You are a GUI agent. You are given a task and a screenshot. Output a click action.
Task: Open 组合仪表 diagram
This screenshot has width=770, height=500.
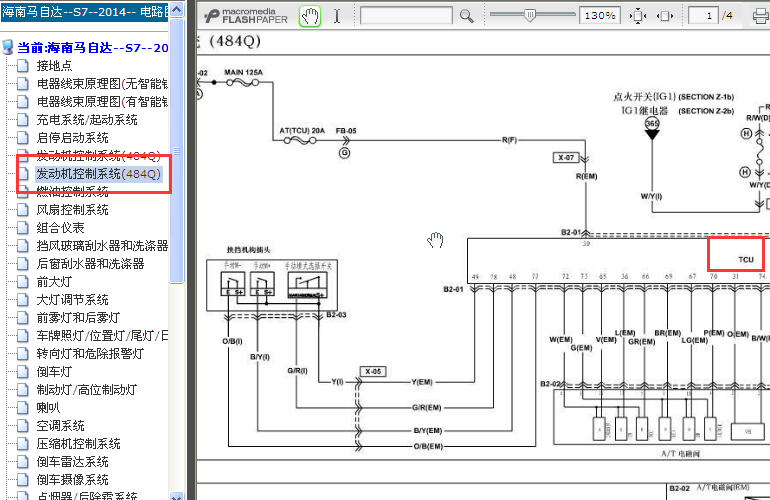pyautogui.click(x=60, y=228)
